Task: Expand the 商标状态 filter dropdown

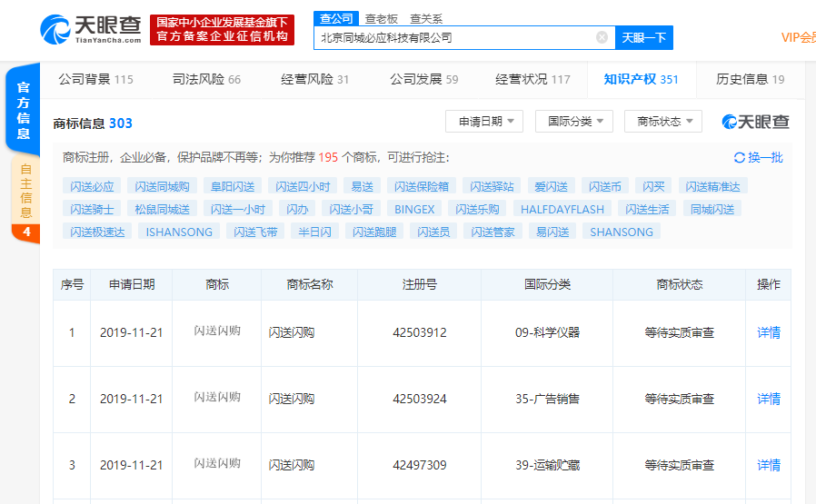Action: [663, 121]
